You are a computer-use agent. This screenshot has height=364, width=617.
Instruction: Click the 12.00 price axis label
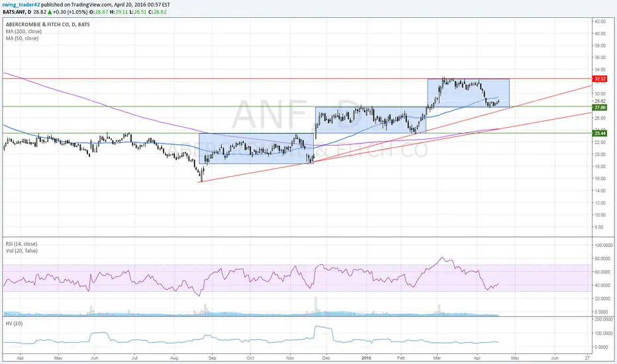click(600, 203)
